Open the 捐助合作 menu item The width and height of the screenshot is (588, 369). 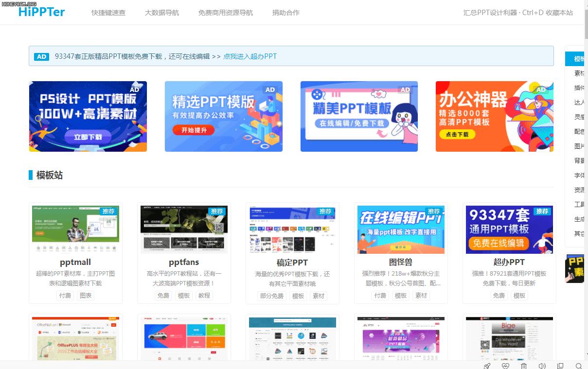pyautogui.click(x=286, y=13)
